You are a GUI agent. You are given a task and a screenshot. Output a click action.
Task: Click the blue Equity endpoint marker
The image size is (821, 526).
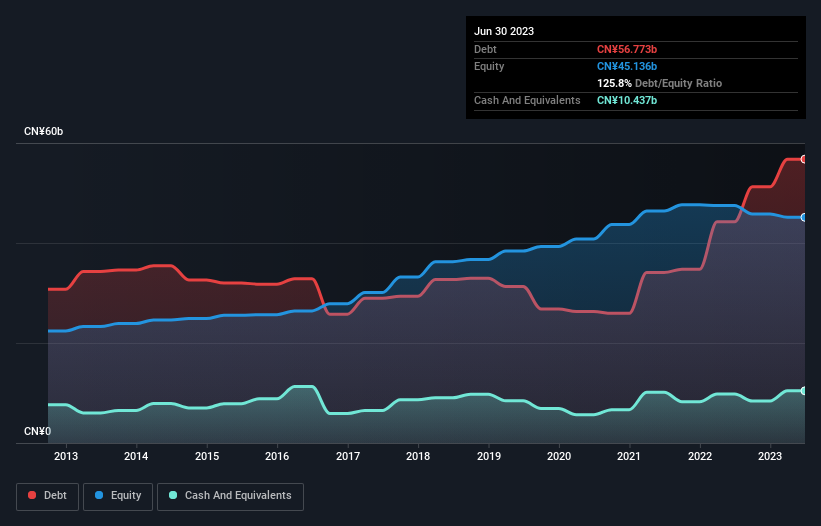point(804,217)
